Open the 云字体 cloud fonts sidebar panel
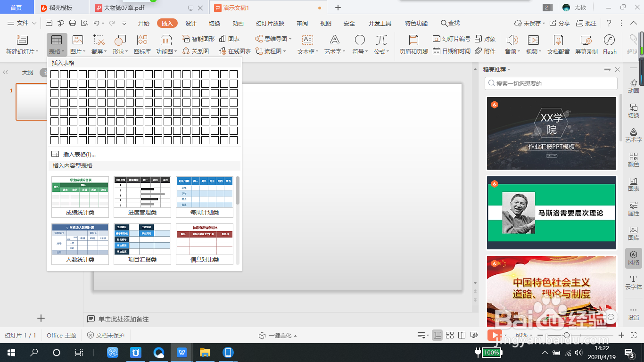 coord(634,282)
